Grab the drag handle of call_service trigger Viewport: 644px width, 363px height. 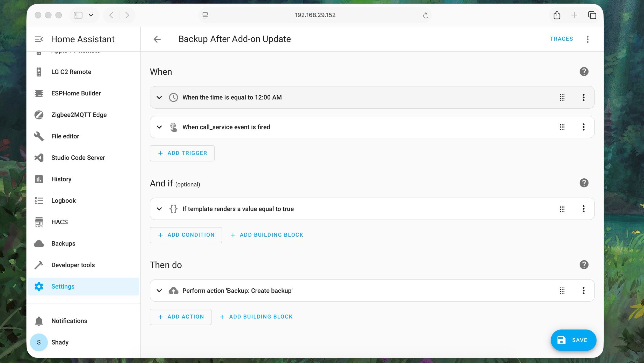(562, 127)
